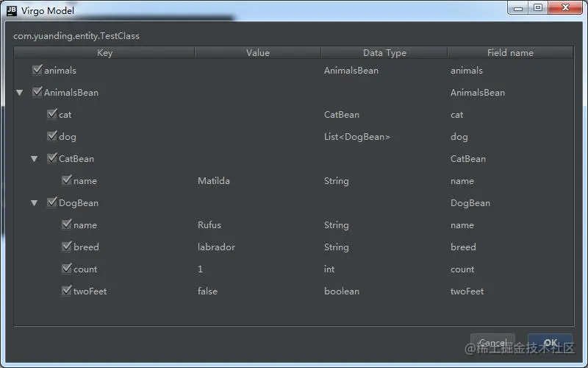Toggle the AnimalsBean checkbox
The image size is (588, 368).
[37, 92]
